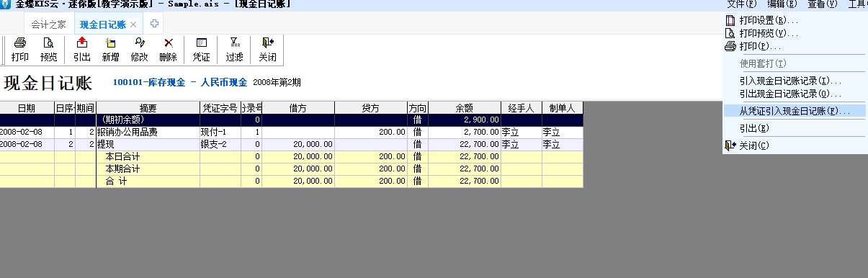The width and height of the screenshot is (868, 278).
Task: Open the 查看(V) menu
Action: (822, 4)
